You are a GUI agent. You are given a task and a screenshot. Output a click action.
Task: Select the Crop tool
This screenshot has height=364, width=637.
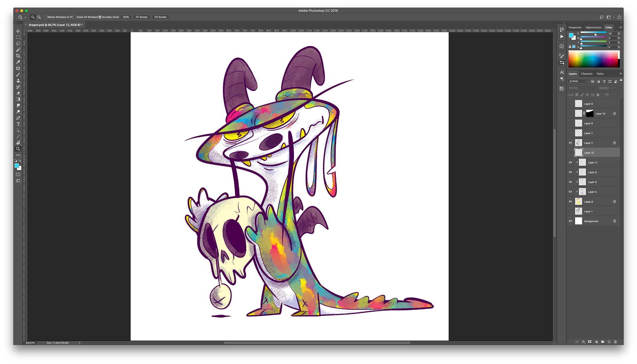[18, 56]
